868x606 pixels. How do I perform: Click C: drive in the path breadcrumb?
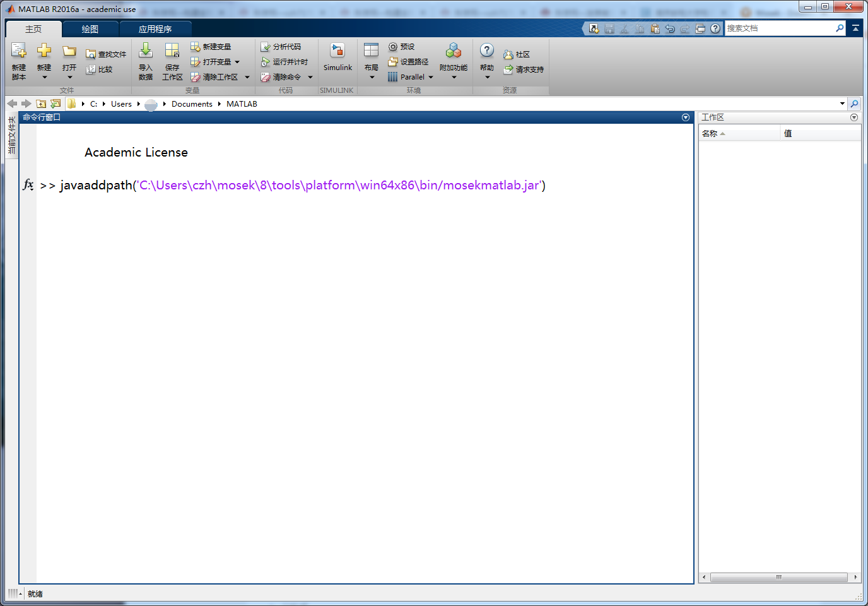tap(93, 104)
